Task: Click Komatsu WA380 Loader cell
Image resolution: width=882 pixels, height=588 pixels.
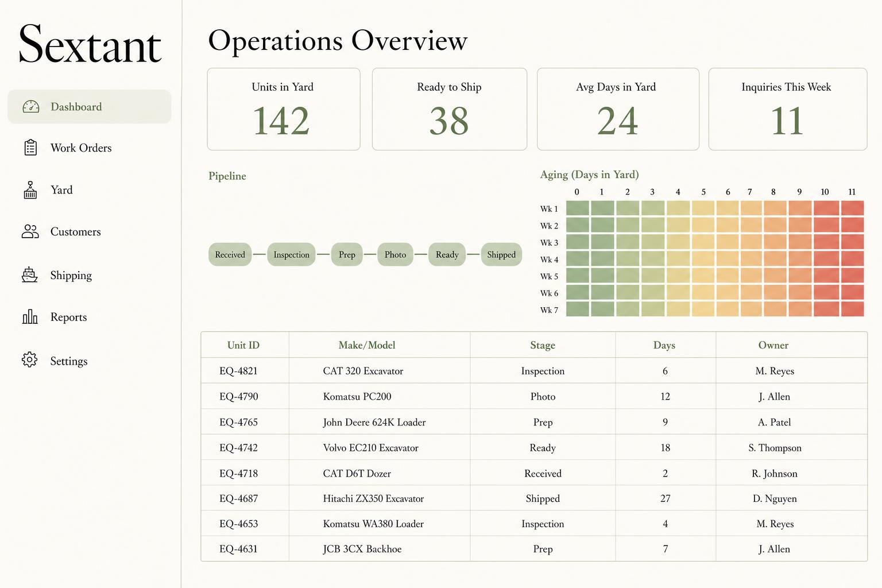Action: tap(373, 524)
